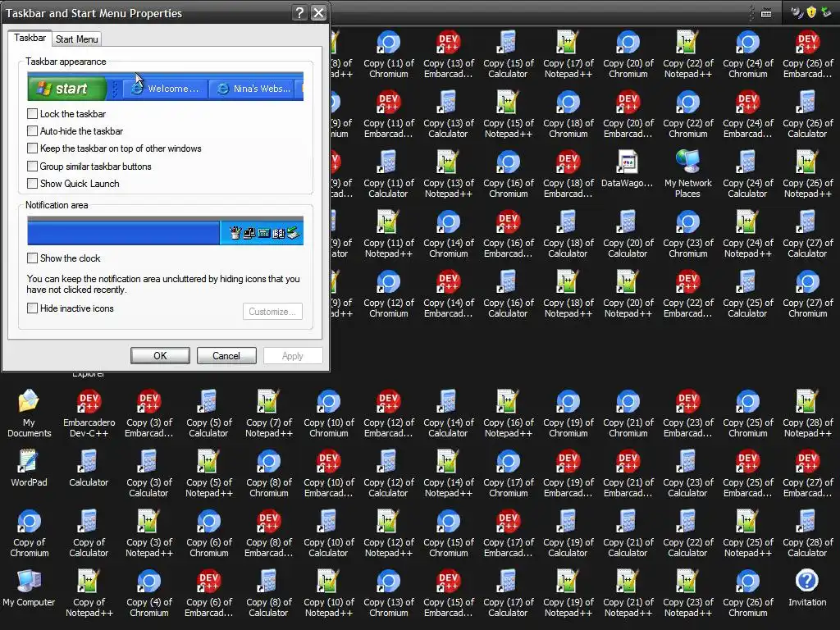The image size is (840, 630).
Task: Confirm the dialog with OK
Action: pyautogui.click(x=160, y=356)
